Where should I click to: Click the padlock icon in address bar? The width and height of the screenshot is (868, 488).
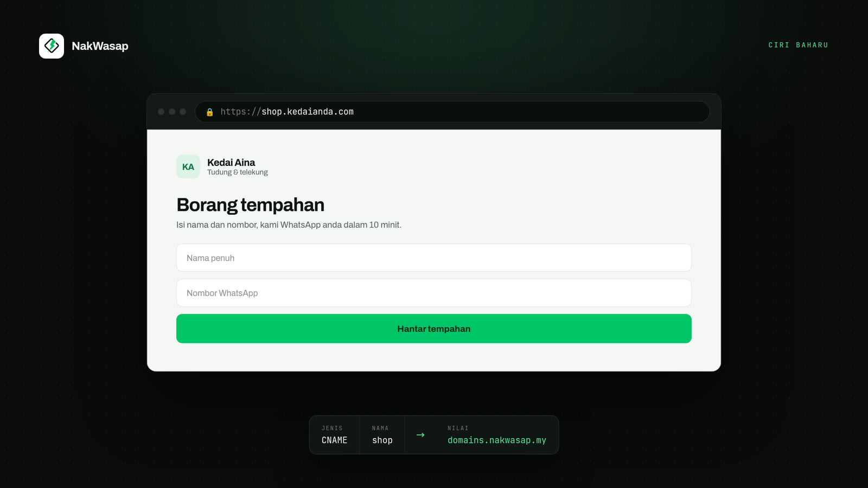point(210,112)
